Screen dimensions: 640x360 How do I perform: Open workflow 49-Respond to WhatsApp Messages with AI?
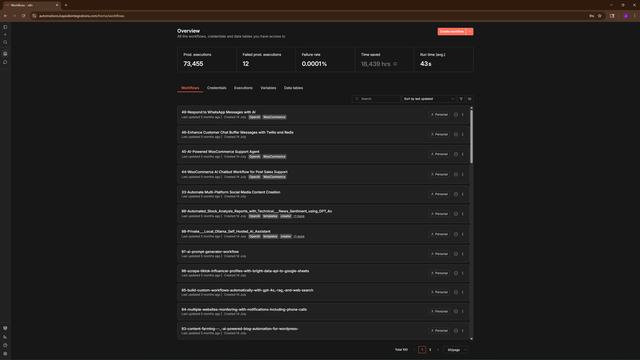click(219, 112)
